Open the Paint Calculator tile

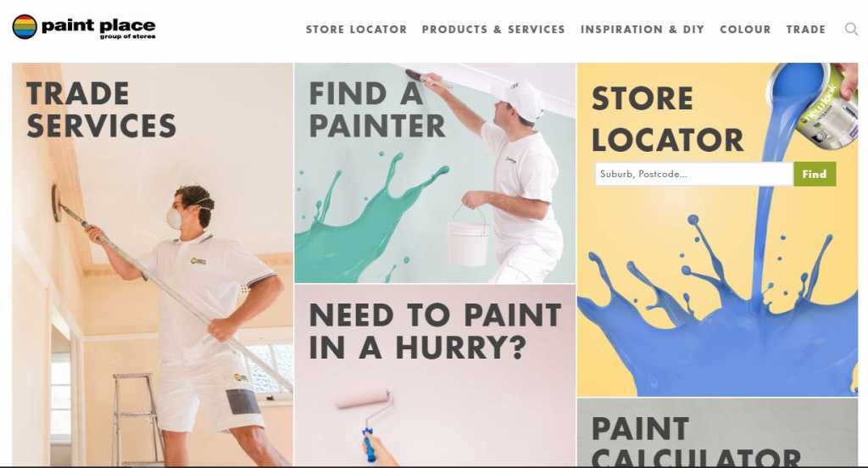click(717, 432)
